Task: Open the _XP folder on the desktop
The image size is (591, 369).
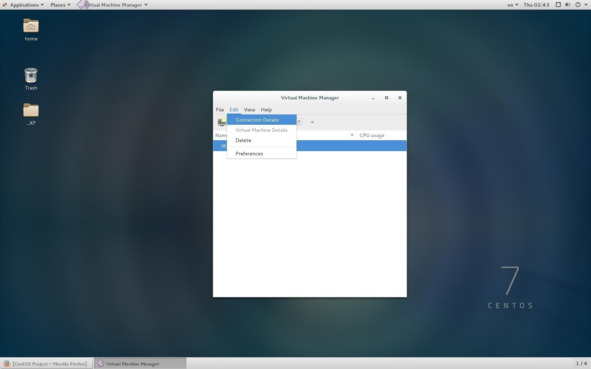Action: pos(31,113)
